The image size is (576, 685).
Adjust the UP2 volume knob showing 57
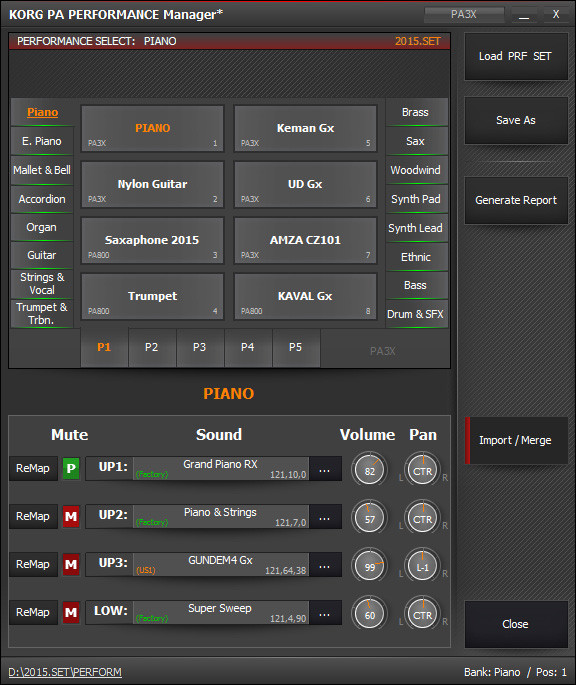pyautogui.click(x=370, y=519)
